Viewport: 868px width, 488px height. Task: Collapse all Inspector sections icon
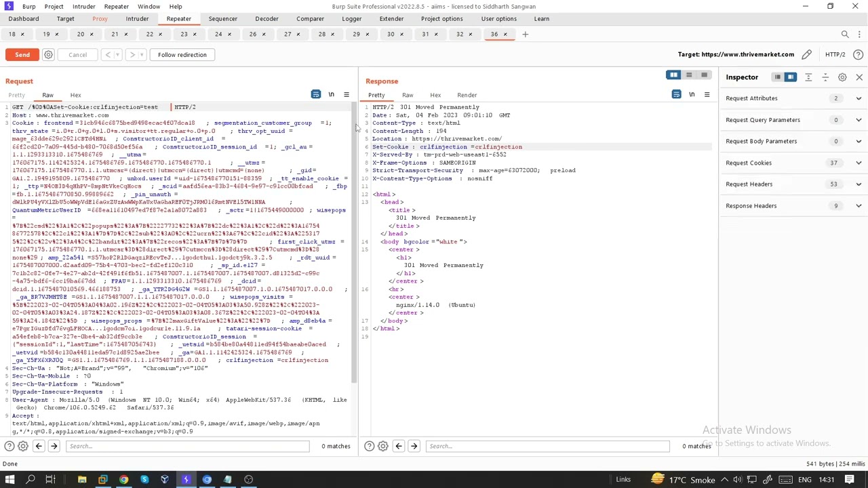(x=825, y=77)
